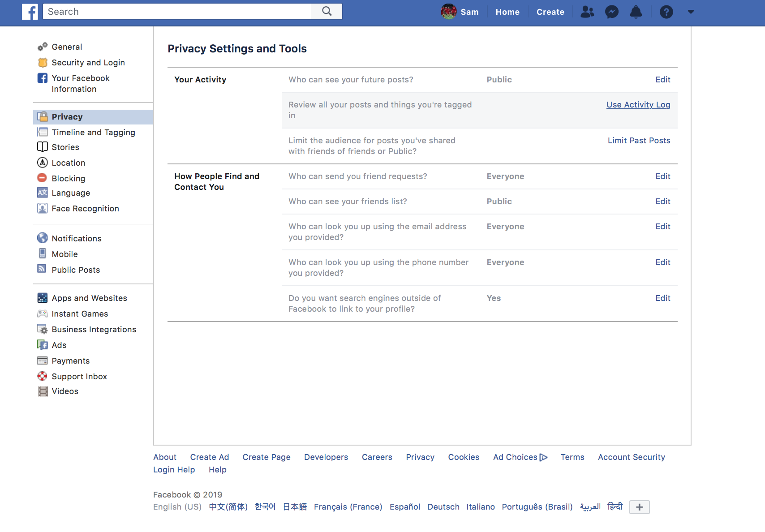Click the Help question mark icon

pyautogui.click(x=666, y=12)
